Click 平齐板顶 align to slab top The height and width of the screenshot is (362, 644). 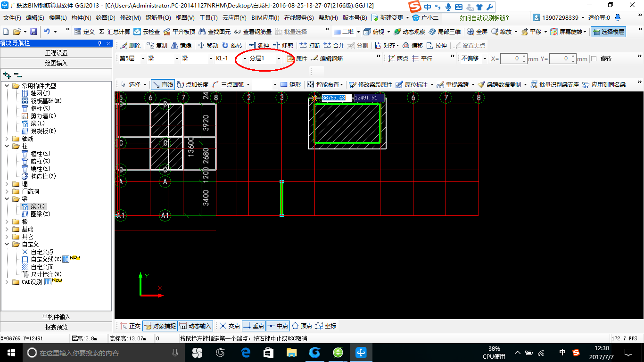point(179,32)
